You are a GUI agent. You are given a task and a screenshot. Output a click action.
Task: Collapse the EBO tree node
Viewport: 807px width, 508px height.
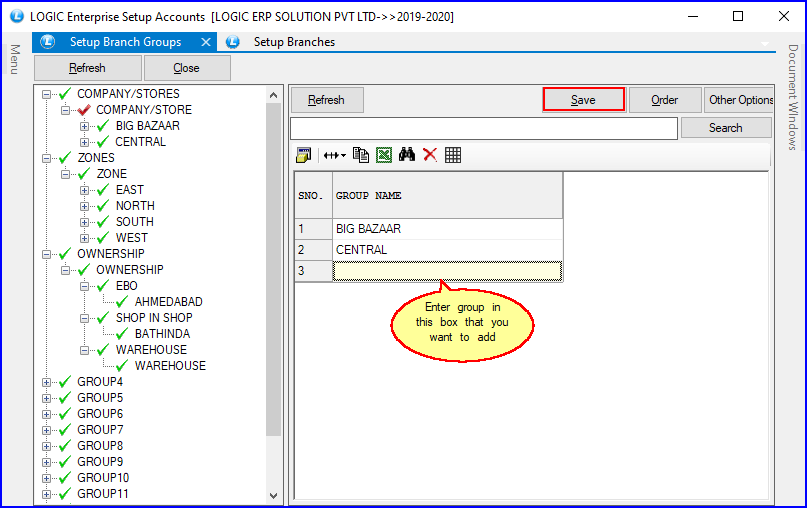pos(84,286)
